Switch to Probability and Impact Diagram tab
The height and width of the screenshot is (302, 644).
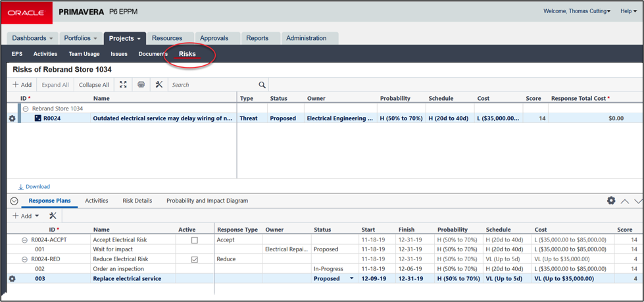tap(207, 201)
